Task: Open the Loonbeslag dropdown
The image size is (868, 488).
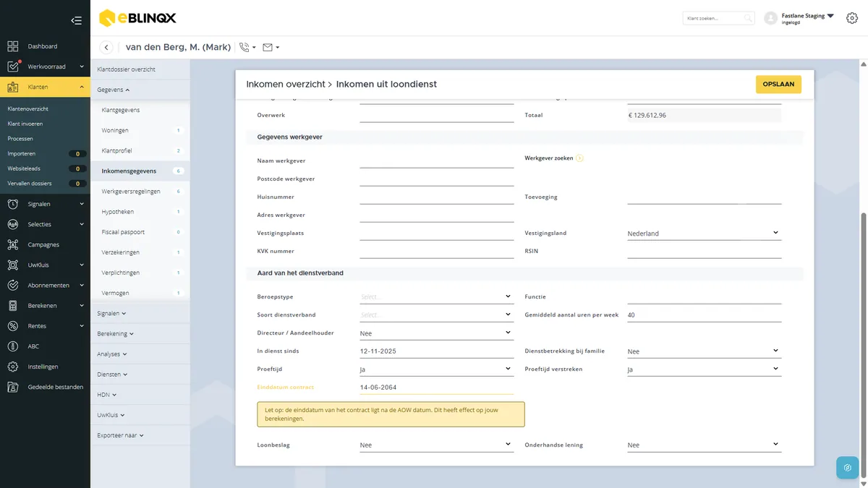Action: point(437,445)
